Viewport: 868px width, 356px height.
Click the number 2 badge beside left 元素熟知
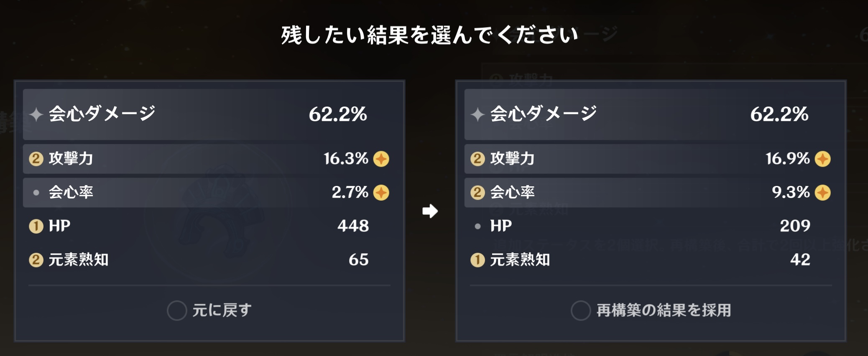pos(36,260)
